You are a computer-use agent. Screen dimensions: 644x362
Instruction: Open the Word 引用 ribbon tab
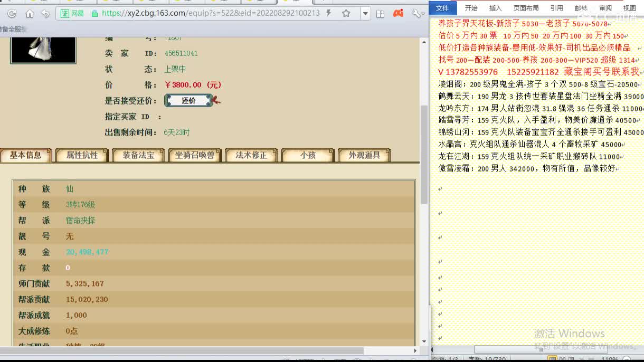click(x=556, y=8)
